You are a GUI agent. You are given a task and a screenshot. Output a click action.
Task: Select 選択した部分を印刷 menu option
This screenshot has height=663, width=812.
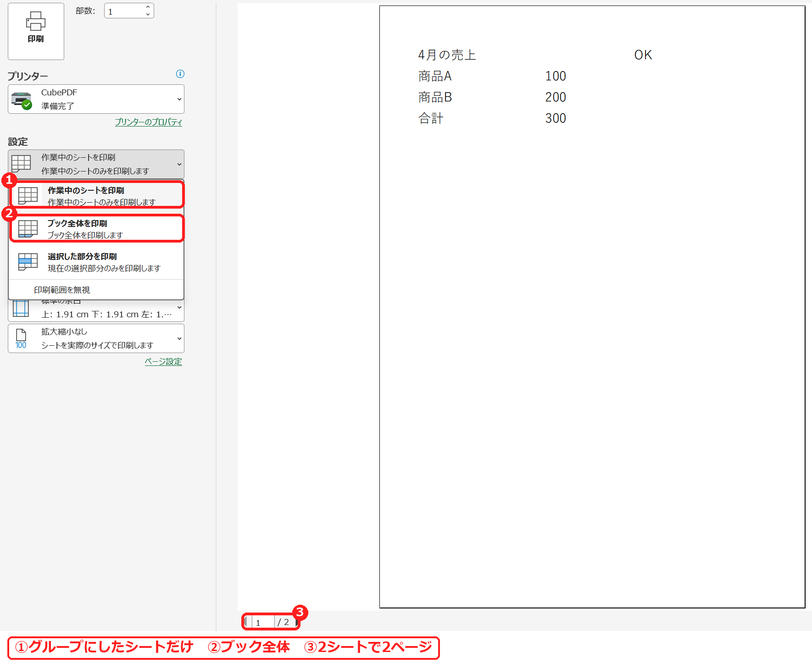[96, 262]
